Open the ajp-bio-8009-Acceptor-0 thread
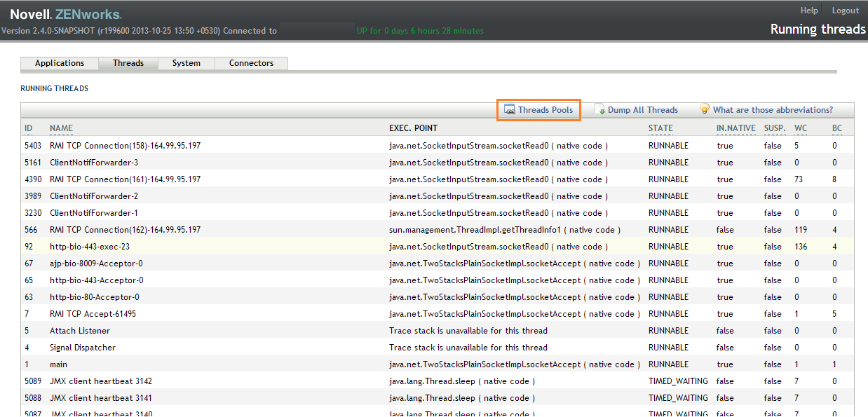 click(96, 264)
